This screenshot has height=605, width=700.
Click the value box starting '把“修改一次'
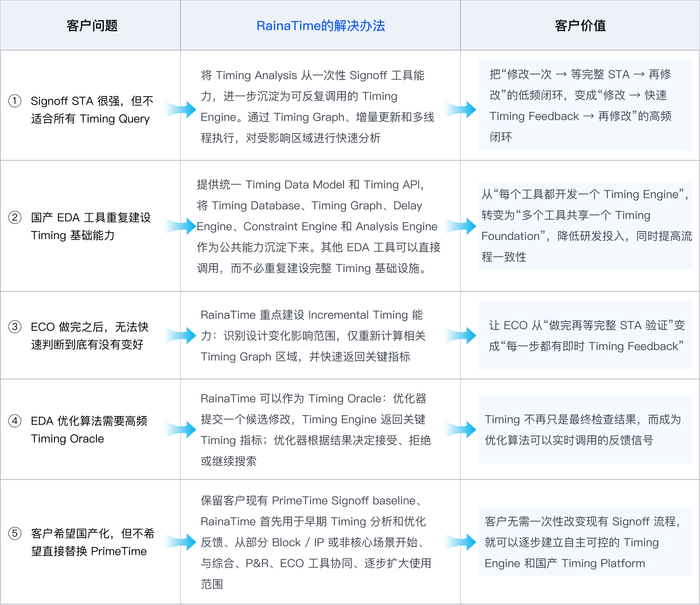point(585,105)
